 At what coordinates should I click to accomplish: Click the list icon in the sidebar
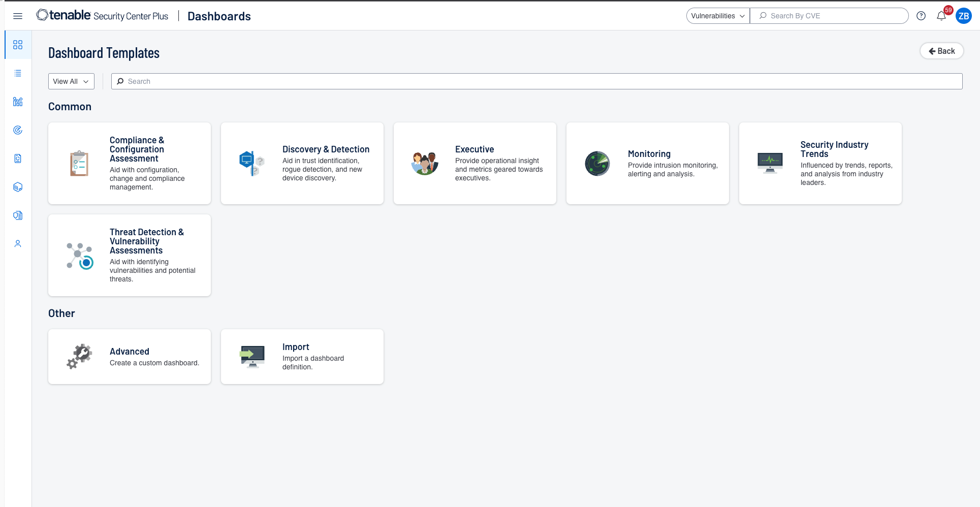coord(18,73)
